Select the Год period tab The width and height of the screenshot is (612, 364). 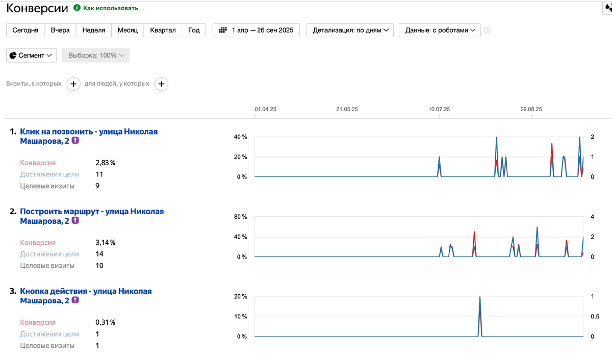click(x=194, y=30)
